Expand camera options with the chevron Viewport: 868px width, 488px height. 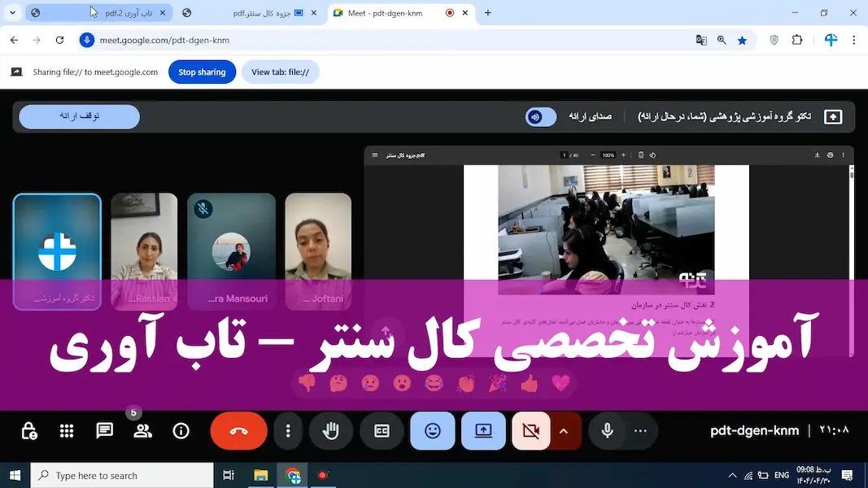tap(566, 431)
